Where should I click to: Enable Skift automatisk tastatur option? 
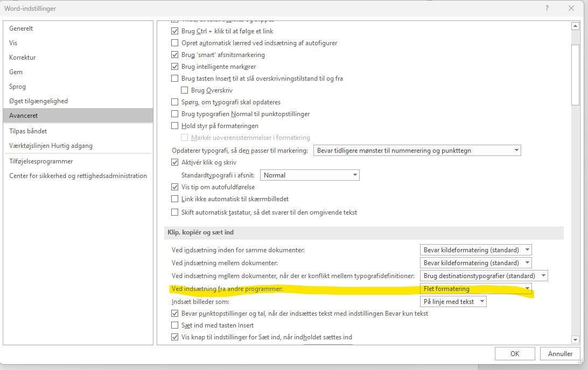point(175,213)
